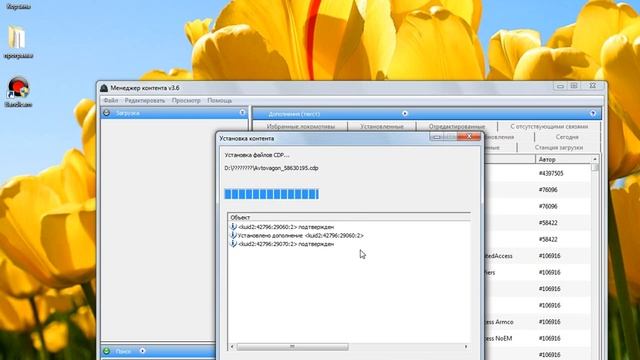This screenshot has height=360, width=640.
Task: Click the Content Manager title bar app icon
Action: click(104, 88)
